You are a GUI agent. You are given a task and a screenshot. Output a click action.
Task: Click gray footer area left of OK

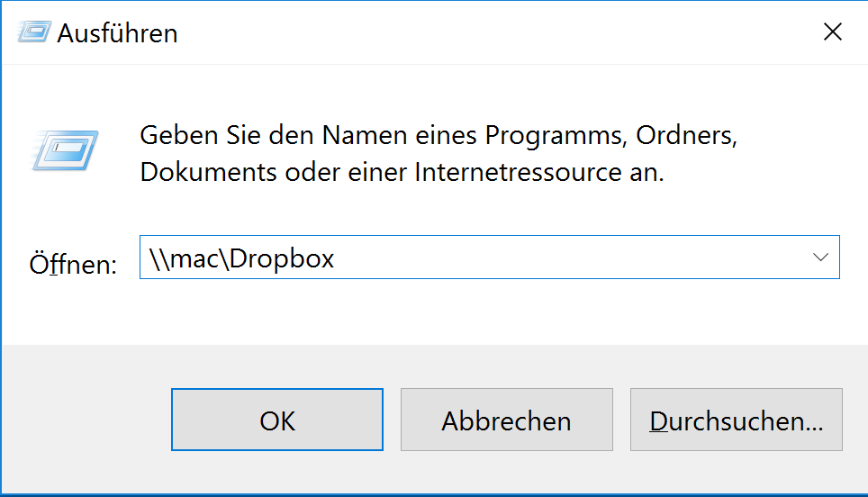pyautogui.click(x=86, y=420)
